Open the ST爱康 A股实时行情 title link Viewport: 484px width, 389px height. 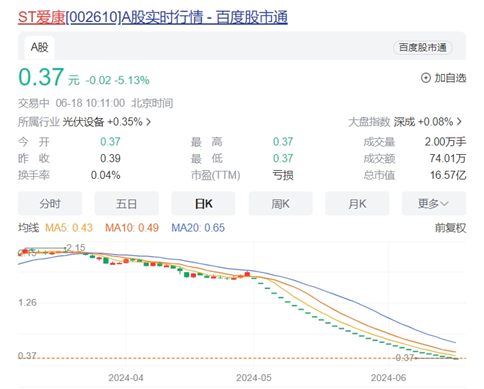153,17
